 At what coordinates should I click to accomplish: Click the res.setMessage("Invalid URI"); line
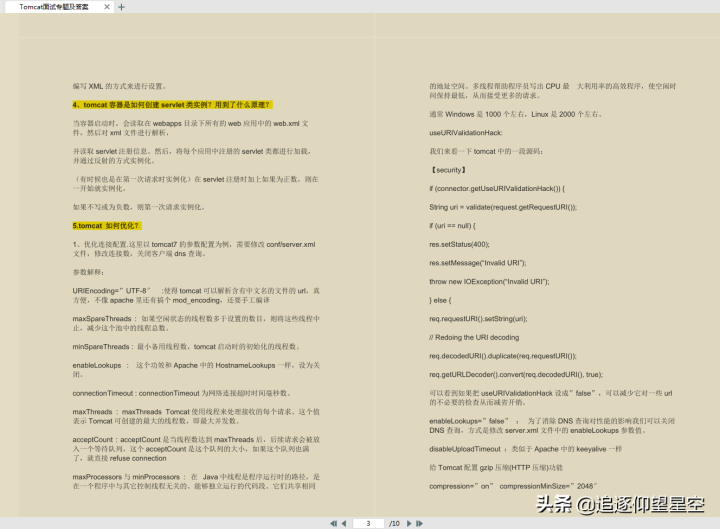[478, 263]
